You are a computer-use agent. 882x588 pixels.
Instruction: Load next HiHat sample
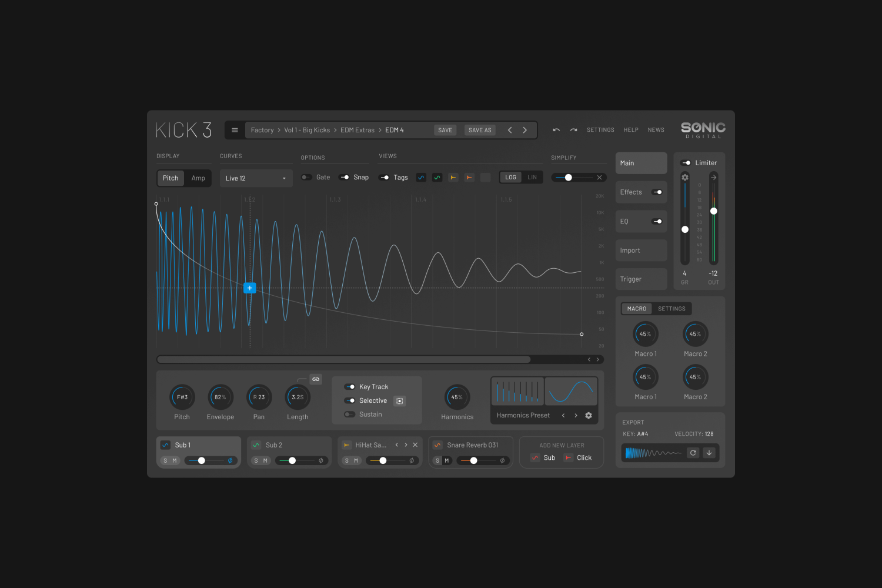point(406,445)
